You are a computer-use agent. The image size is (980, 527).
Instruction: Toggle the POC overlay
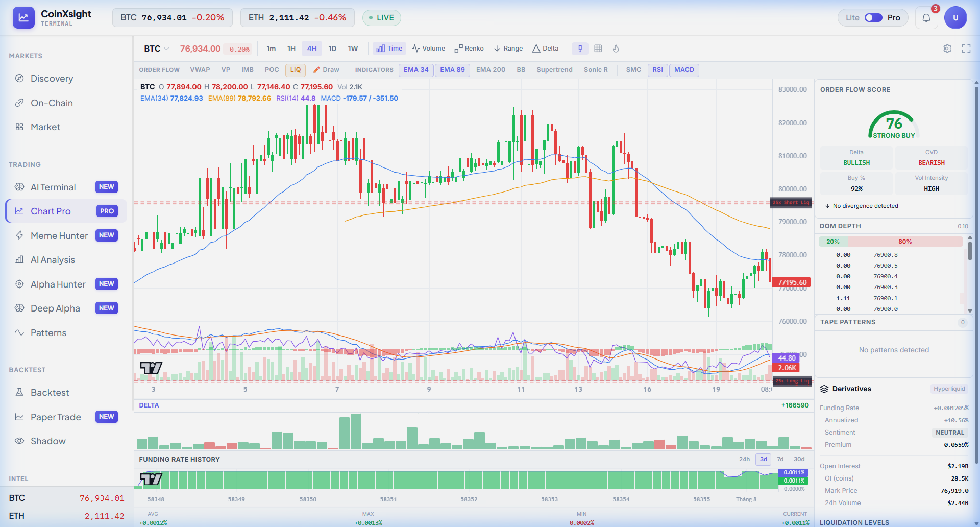tap(272, 70)
